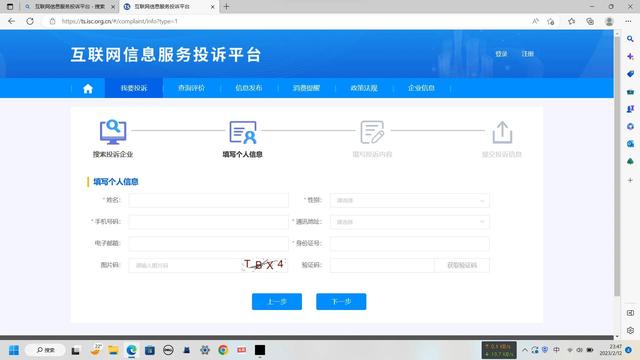Click the 姓名 input field
640x360 pixels.
(x=209, y=200)
